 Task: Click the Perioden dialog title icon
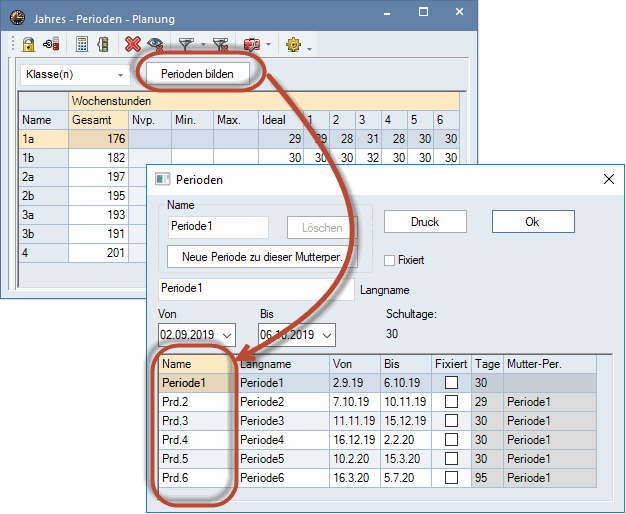coord(162,179)
